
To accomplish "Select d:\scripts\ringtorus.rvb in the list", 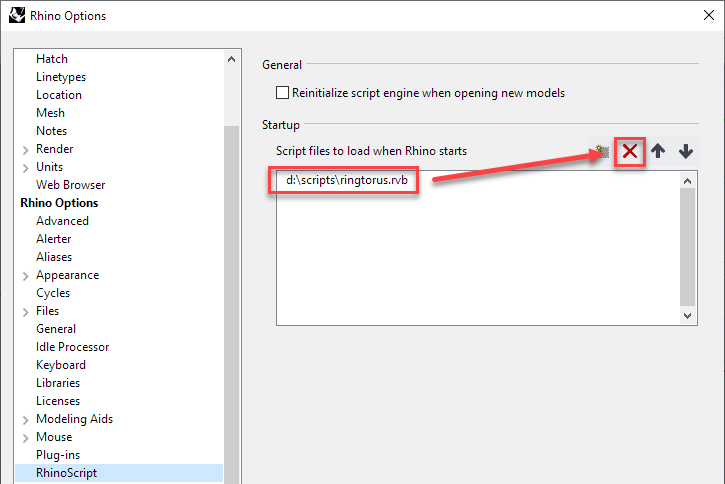I will (347, 180).
